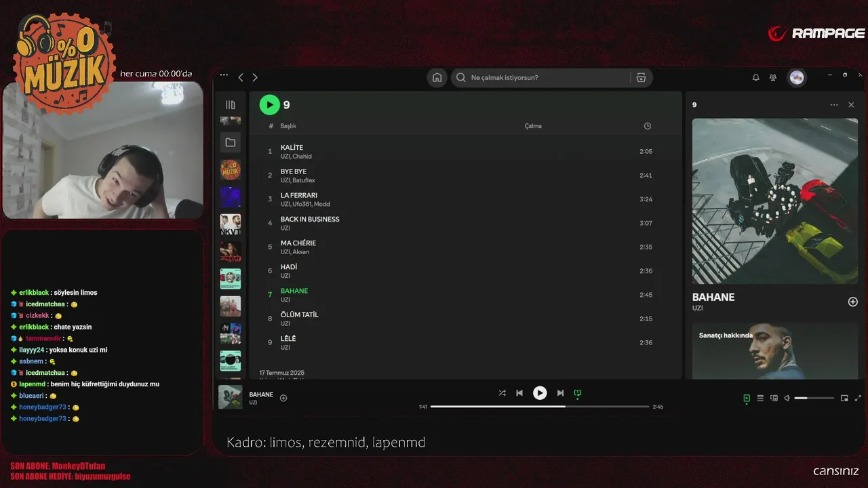This screenshot has width=868, height=488.
Task: Open the Spotify three-dots app menu
Action: point(224,75)
